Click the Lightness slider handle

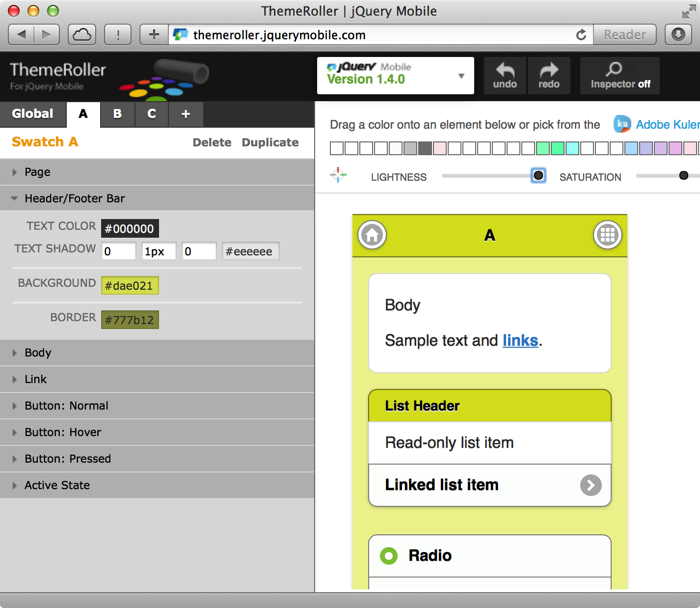click(x=538, y=176)
